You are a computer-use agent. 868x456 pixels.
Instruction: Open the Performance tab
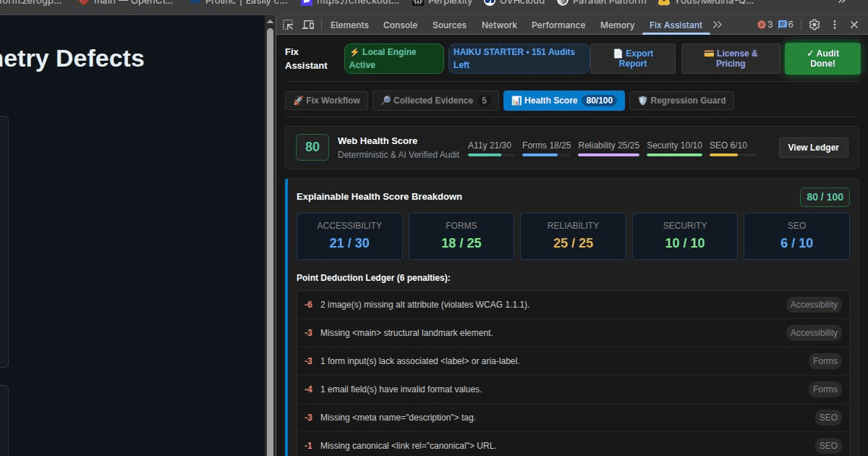point(558,25)
